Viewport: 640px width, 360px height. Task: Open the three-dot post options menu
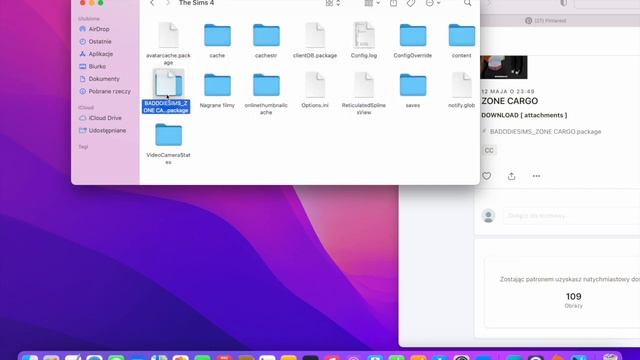click(536, 176)
